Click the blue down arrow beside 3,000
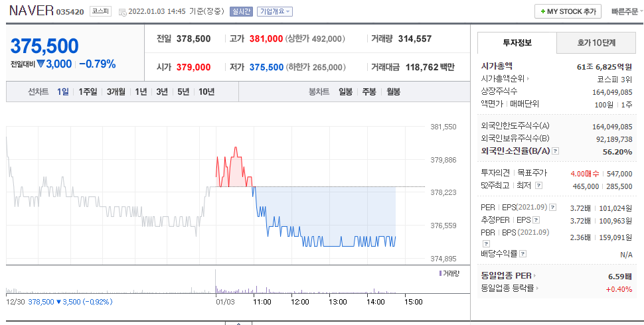The height and width of the screenshot is (325, 644). [40, 64]
